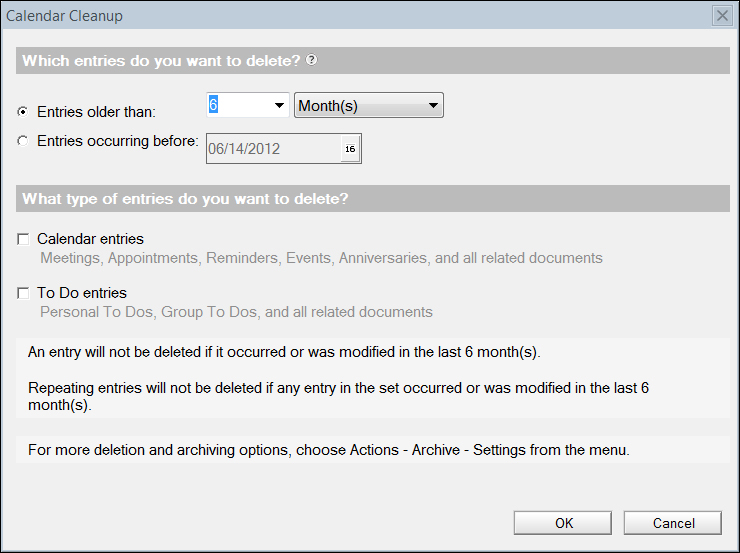Open the Month(s) unit dropdown
The height and width of the screenshot is (553, 740).
pyautogui.click(x=369, y=105)
